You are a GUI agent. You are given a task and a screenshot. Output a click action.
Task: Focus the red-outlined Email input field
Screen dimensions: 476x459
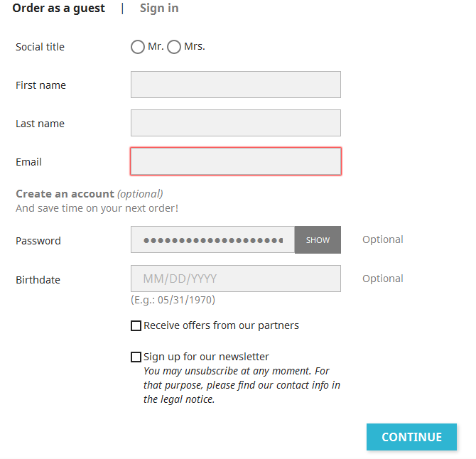tap(235, 161)
